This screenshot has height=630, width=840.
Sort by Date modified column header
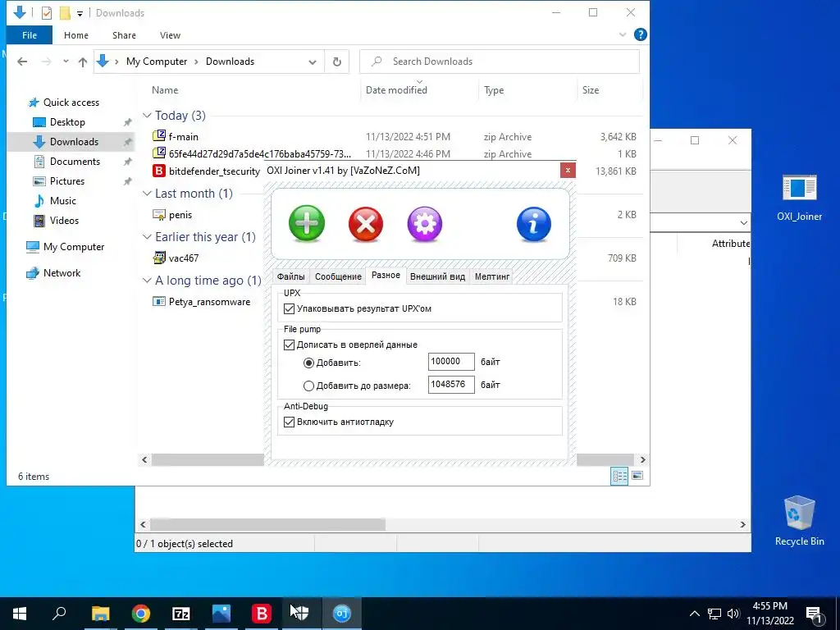coord(396,90)
